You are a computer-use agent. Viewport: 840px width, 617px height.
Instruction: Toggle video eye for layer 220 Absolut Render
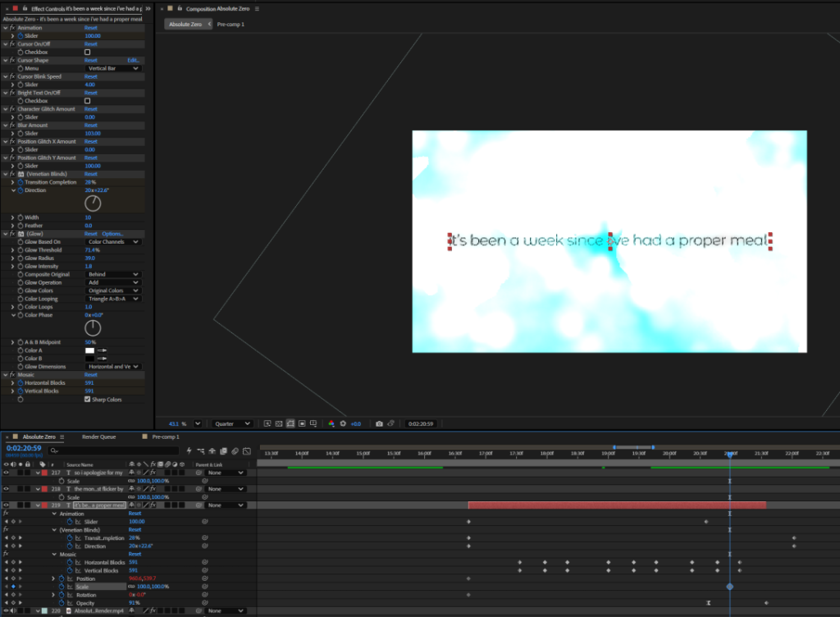tap(7, 610)
